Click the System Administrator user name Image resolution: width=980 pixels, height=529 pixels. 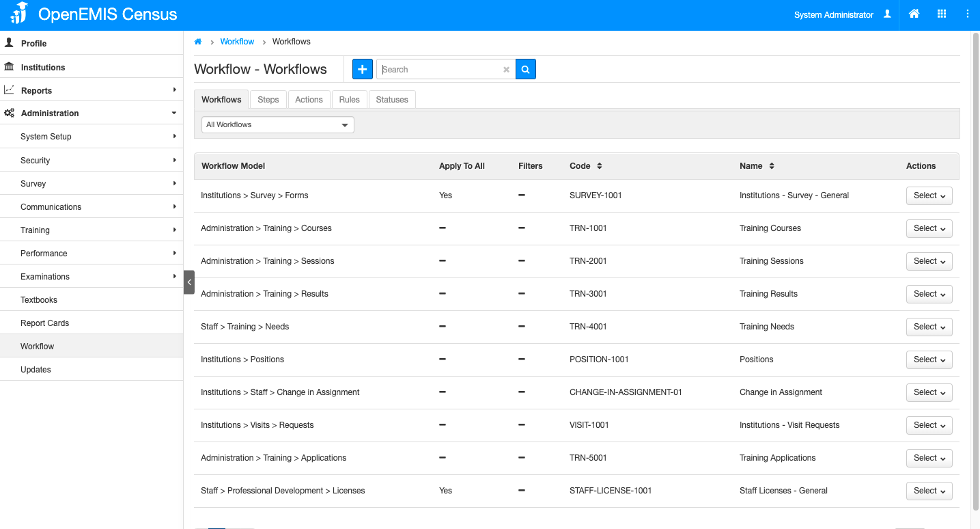(834, 14)
